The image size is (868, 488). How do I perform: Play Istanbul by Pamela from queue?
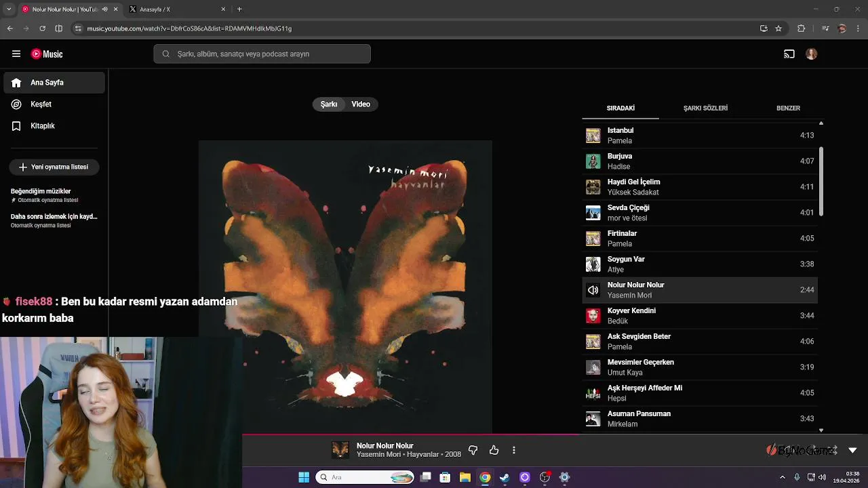(700, 136)
